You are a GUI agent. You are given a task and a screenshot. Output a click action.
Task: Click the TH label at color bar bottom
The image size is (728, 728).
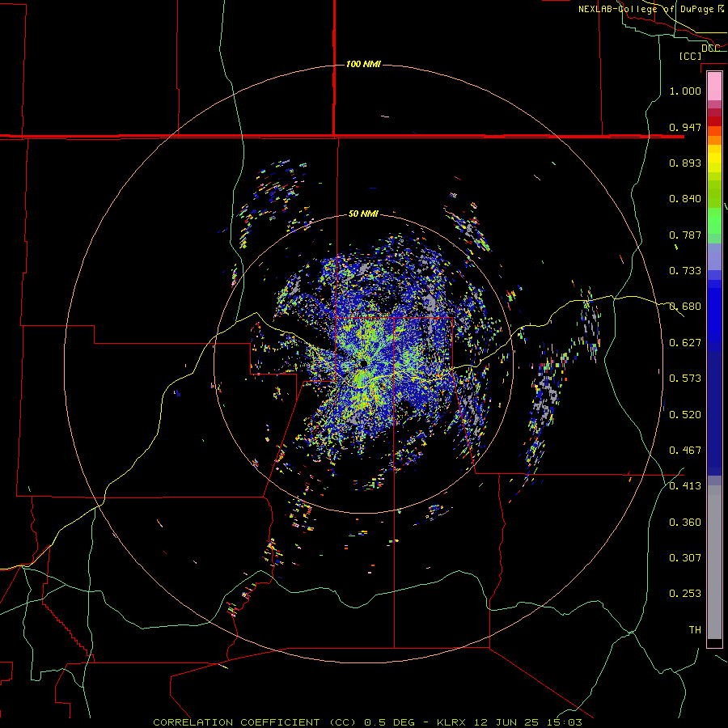coord(695,630)
